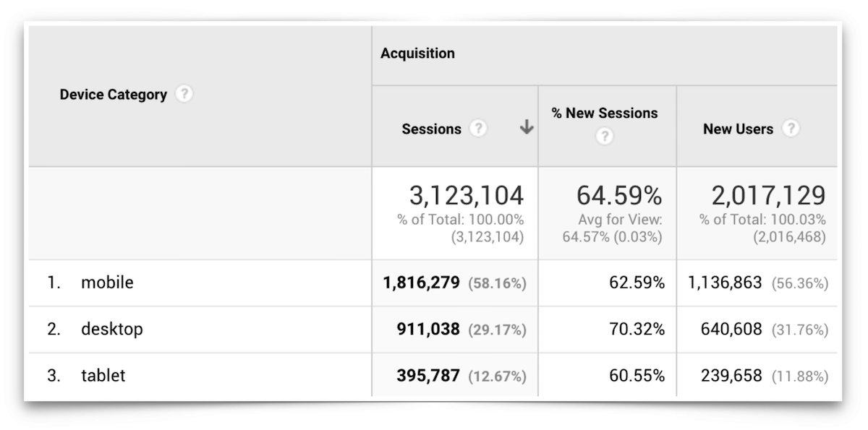
Task: Click help icon under % New Sessions
Action: pyautogui.click(x=604, y=136)
